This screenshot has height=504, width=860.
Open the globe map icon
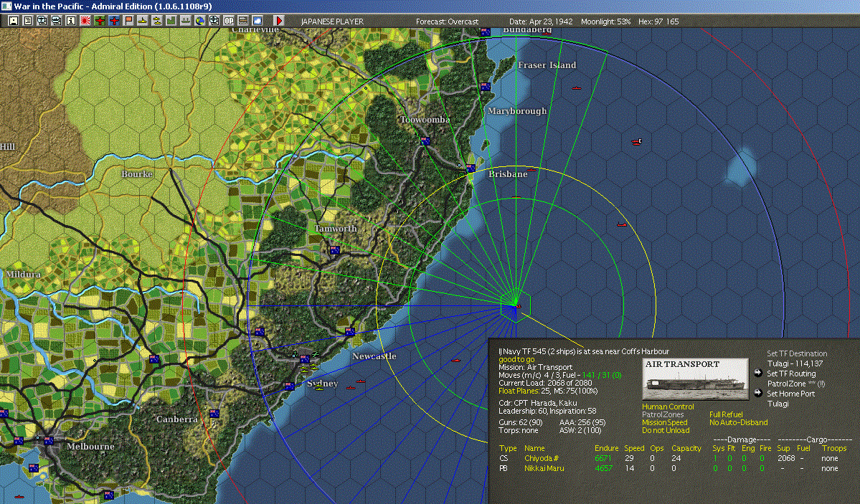200,21
